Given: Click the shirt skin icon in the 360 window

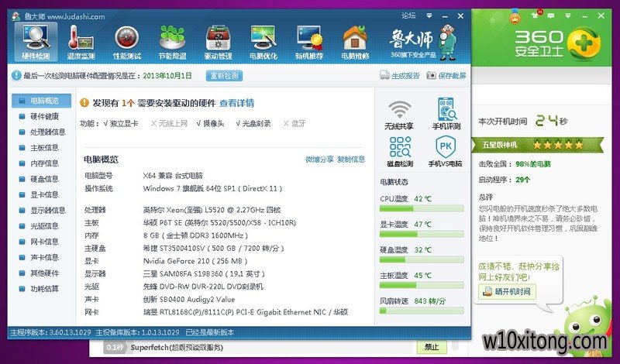Looking at the screenshot, I should click(x=536, y=15).
